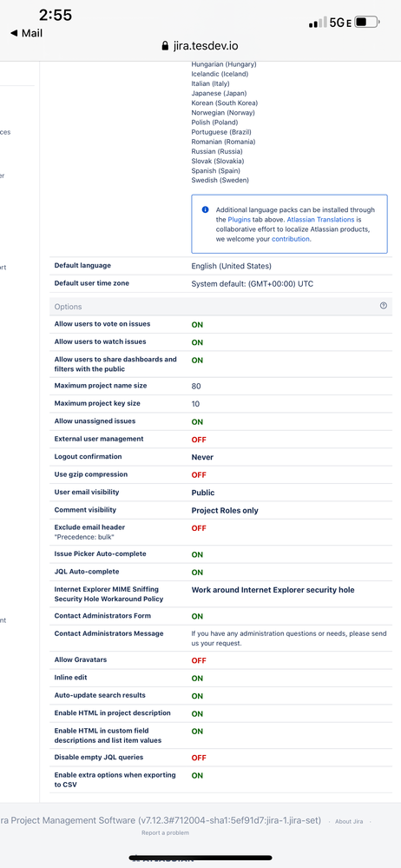
Task: Select the Contact Administrators Message text
Action: coord(289,639)
